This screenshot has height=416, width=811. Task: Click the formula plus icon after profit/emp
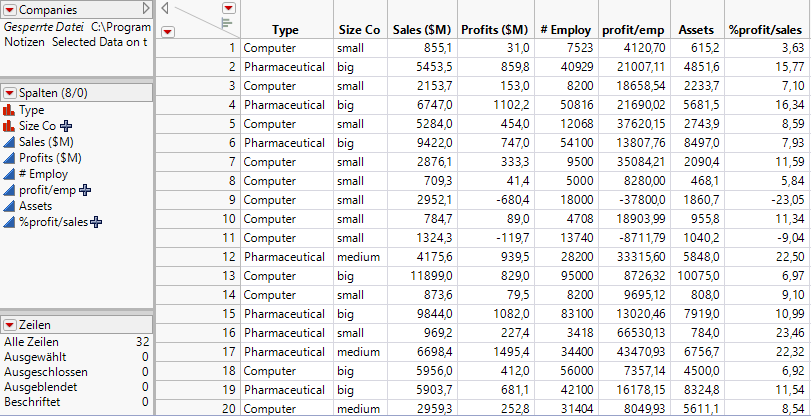pyautogui.click(x=85, y=190)
